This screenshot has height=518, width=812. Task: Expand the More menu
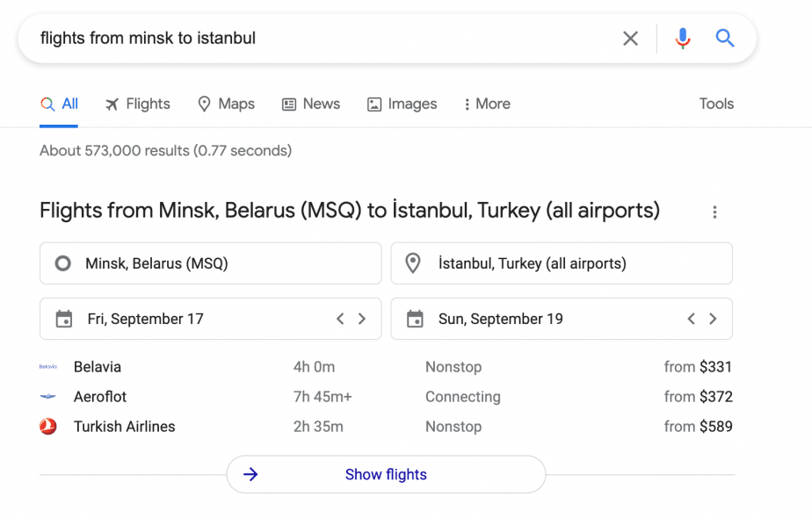[488, 104]
